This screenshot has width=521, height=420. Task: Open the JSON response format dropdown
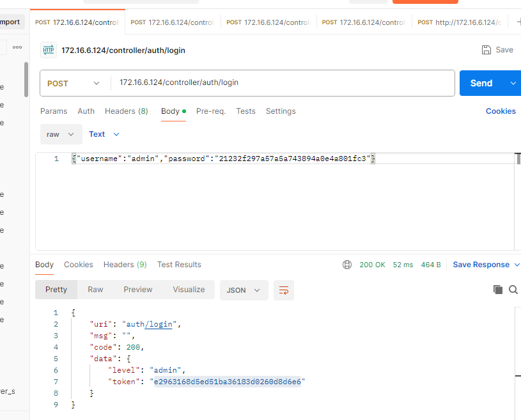[x=244, y=290]
